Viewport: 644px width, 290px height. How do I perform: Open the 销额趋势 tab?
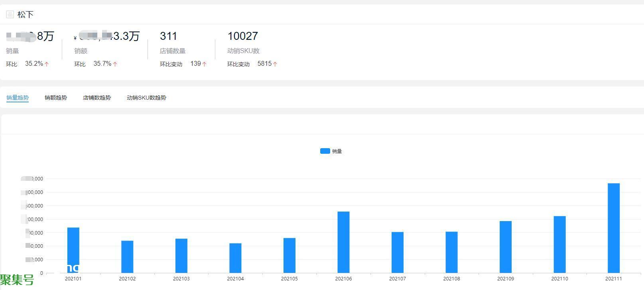pyautogui.click(x=56, y=98)
